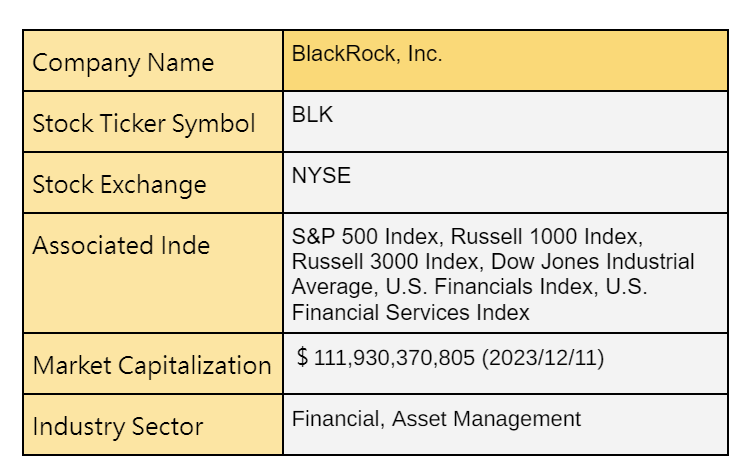Image resolution: width=747 pixels, height=476 pixels.
Task: Click the (2023/12/11) date text
Action: [543, 358]
